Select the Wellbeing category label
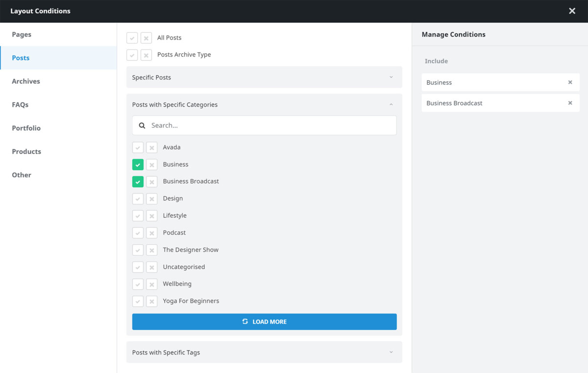The width and height of the screenshot is (588, 373). 177,284
